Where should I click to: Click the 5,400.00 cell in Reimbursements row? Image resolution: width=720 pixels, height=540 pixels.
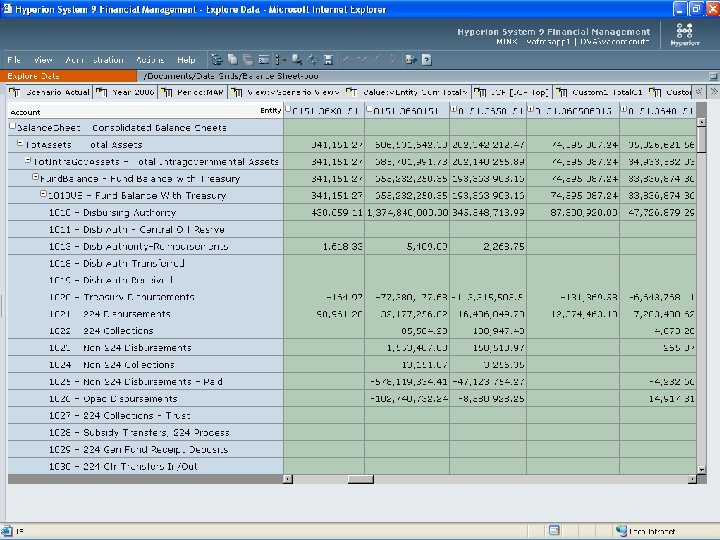pyautogui.click(x=407, y=247)
